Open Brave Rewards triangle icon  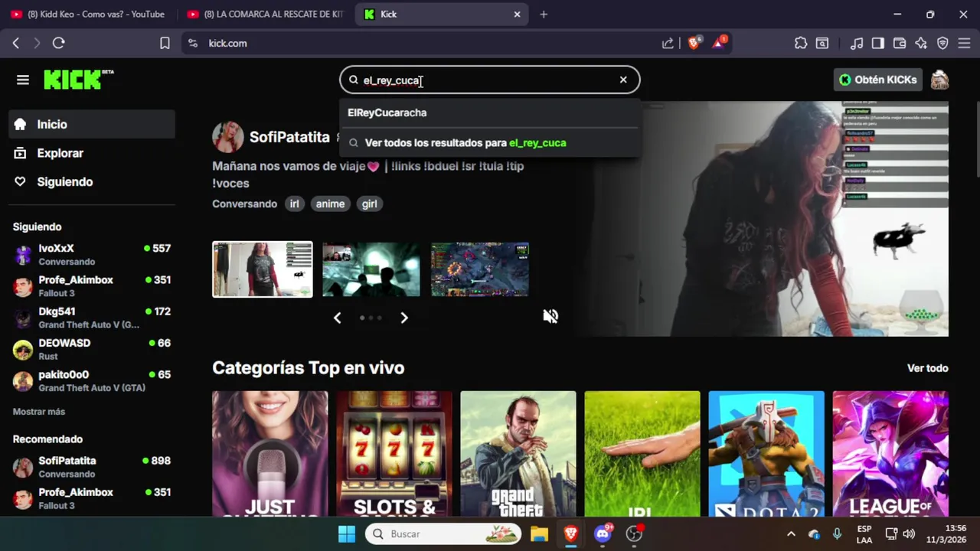720,43
